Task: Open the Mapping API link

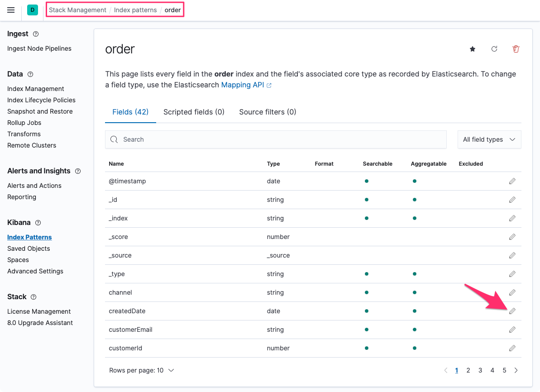Action: pos(243,85)
